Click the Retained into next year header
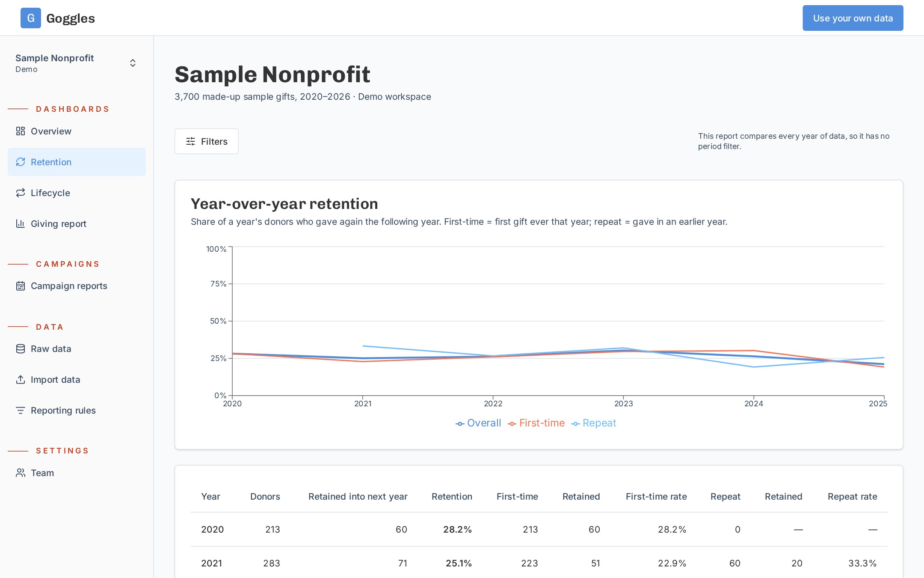Image resolution: width=924 pixels, height=578 pixels. point(358,496)
